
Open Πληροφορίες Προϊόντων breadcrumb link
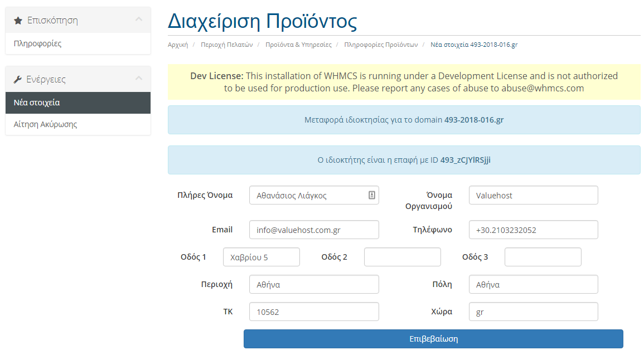point(381,45)
